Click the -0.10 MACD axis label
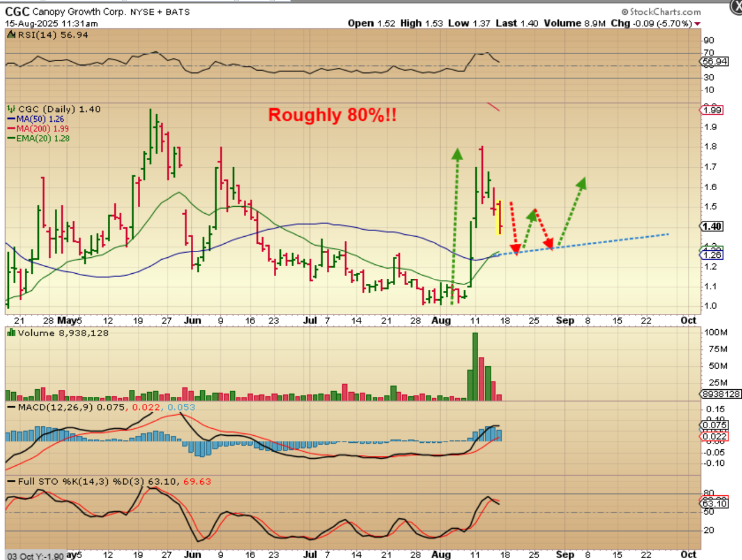 pos(713,463)
